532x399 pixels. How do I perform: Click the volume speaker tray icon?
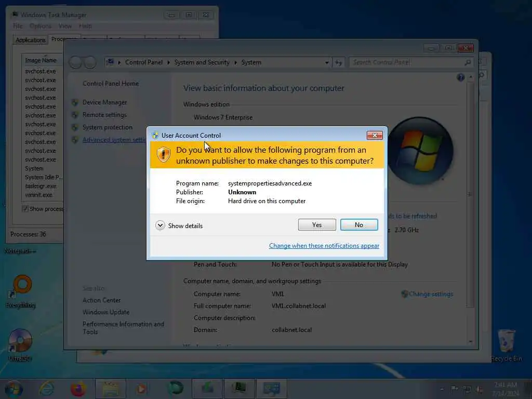[480, 390]
